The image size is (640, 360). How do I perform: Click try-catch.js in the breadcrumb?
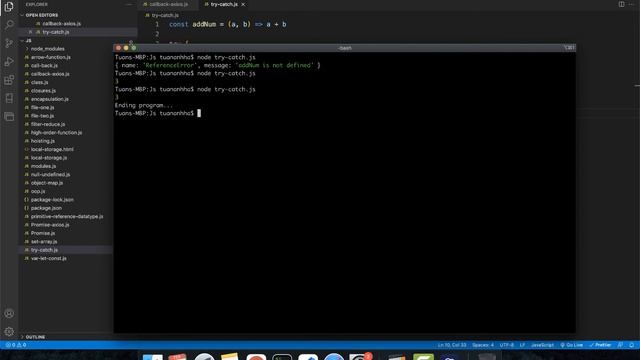click(165, 16)
